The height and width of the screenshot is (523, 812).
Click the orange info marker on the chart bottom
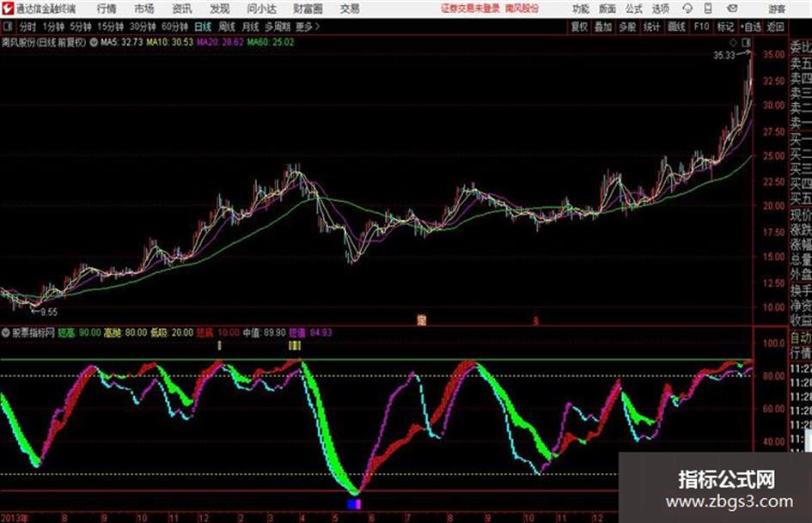(422, 320)
